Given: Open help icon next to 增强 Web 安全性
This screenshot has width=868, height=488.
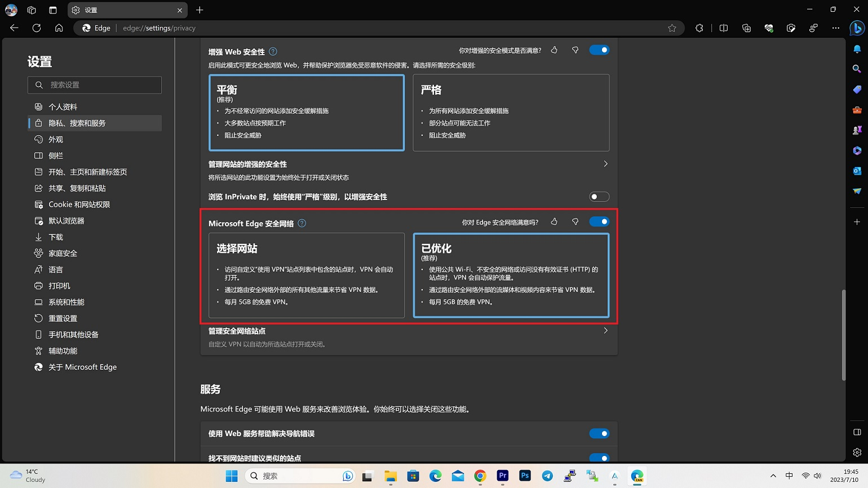Looking at the screenshot, I should 273,51.
